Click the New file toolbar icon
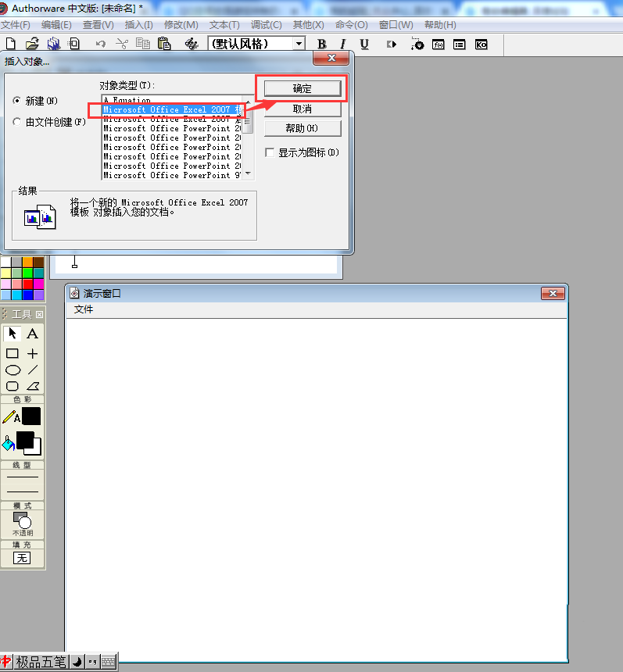The image size is (623, 672). tap(11, 44)
